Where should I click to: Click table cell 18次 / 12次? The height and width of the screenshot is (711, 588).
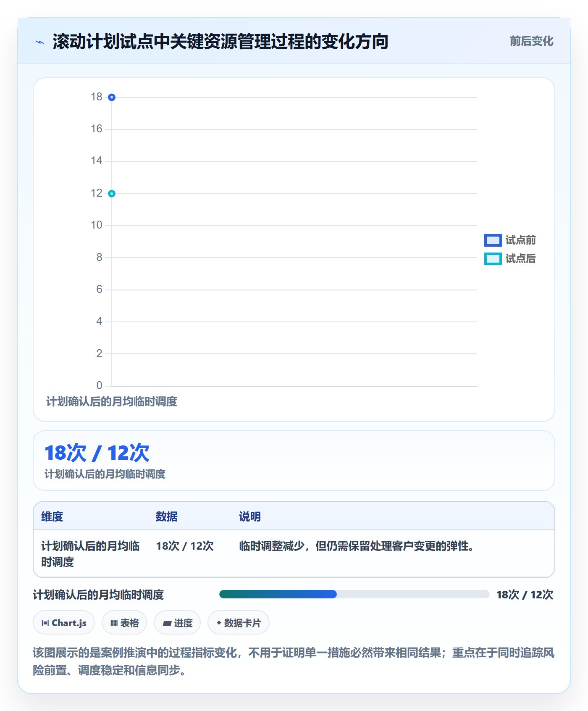185,546
